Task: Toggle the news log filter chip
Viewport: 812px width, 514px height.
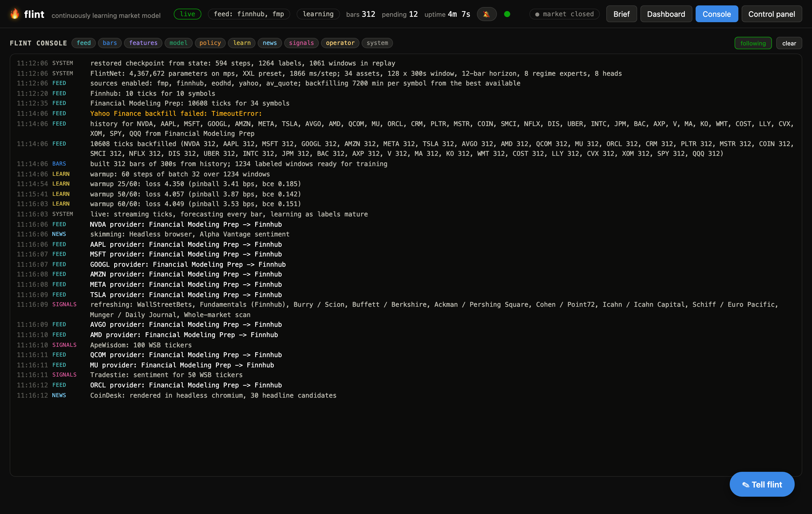Action: 270,43
